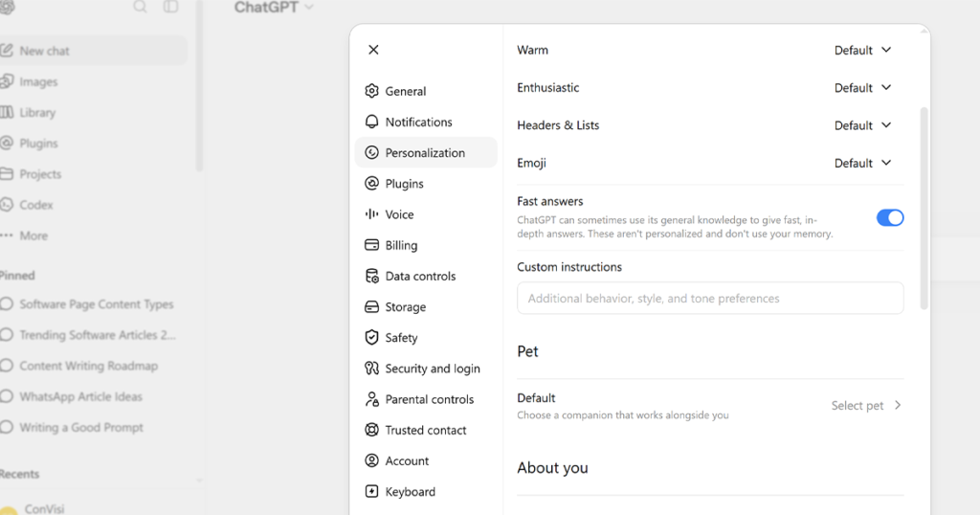Open the ChatGPT model selector dropdown
The image size is (980, 515).
coord(274,8)
